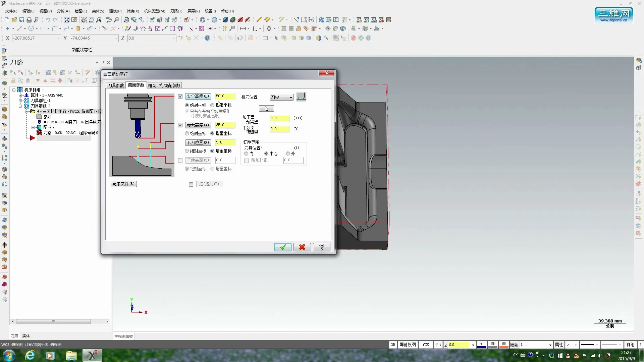
Task: Click the Undo arrow icon
Action: pos(48,20)
